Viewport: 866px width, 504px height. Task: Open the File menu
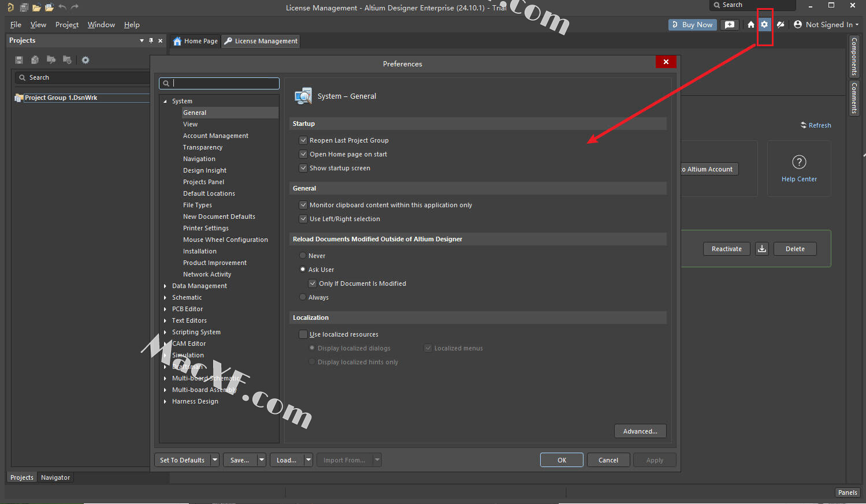(x=16, y=25)
